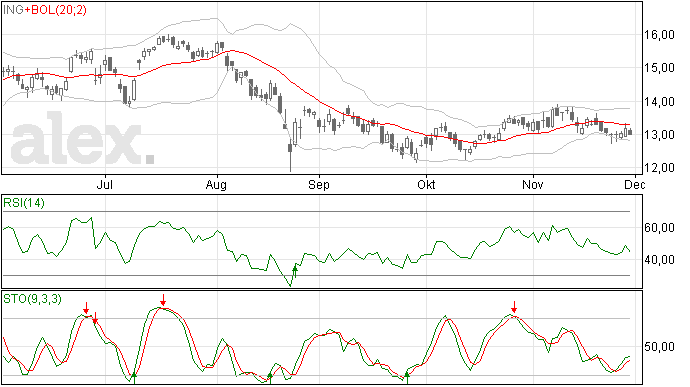690x387 pixels.
Task: Select the Dec month label
Action: point(635,184)
